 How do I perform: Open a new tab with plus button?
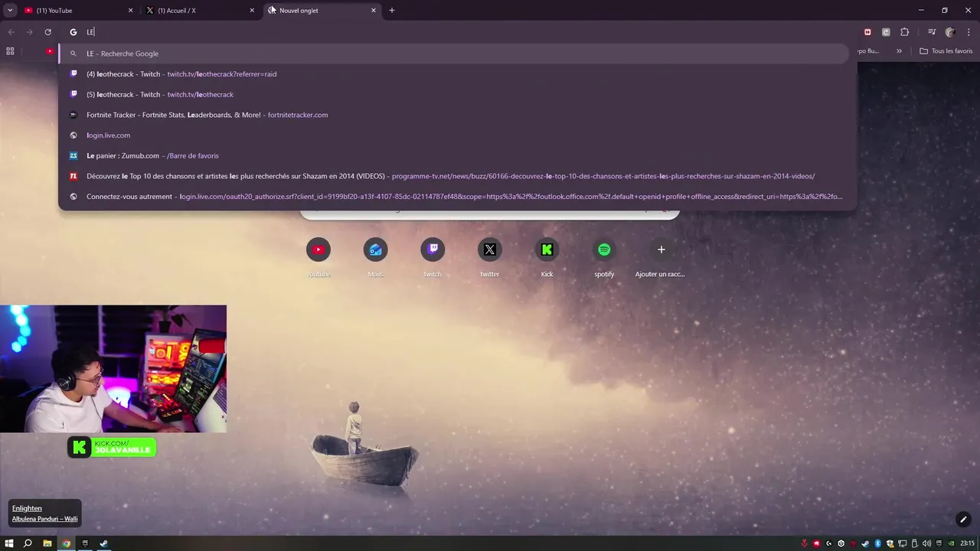[x=392, y=10]
